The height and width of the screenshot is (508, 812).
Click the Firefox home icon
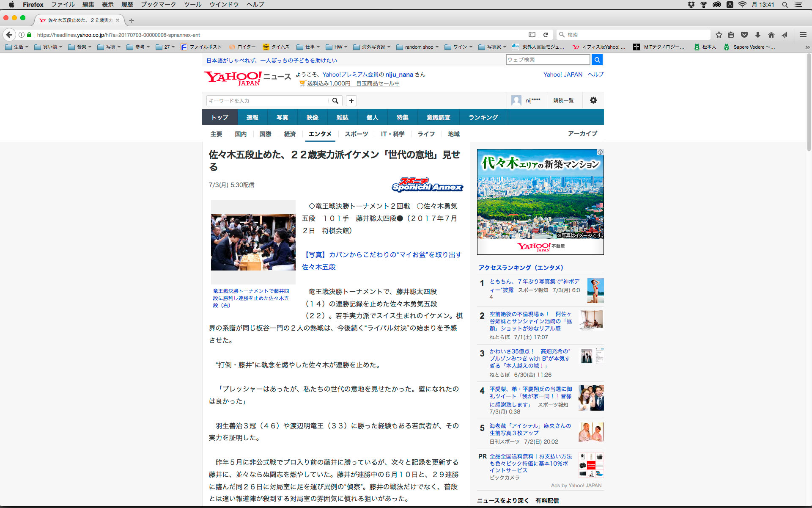point(771,35)
